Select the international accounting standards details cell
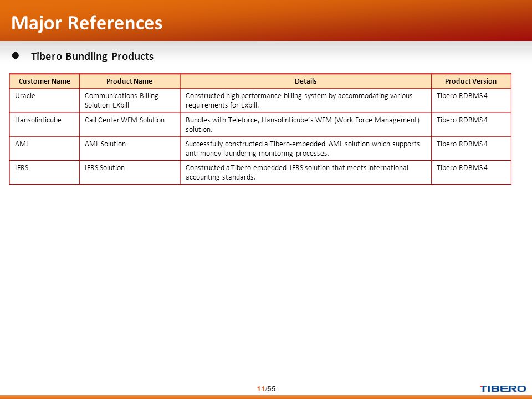Image resolution: width=532 pixels, height=399 pixels. 306,172
